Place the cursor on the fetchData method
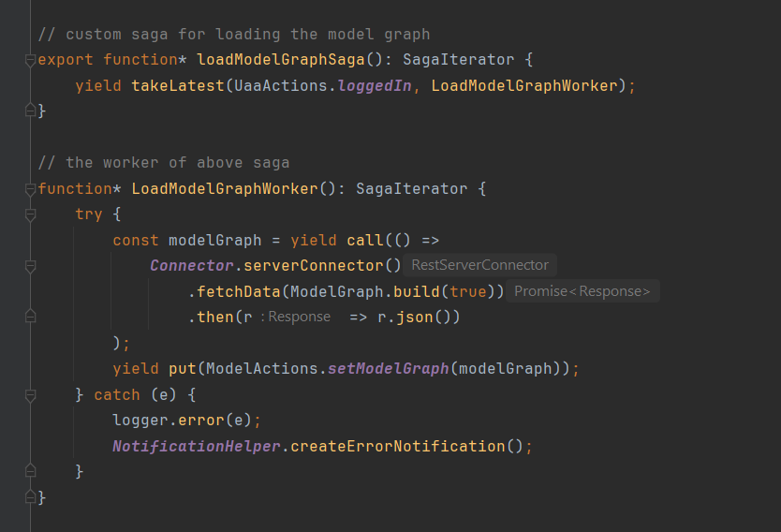781x532 pixels. tap(239, 291)
